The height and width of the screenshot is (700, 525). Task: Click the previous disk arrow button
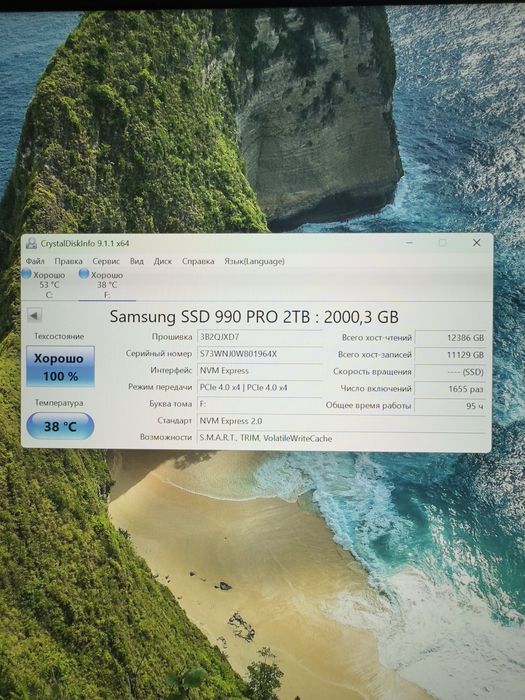pos(34,316)
